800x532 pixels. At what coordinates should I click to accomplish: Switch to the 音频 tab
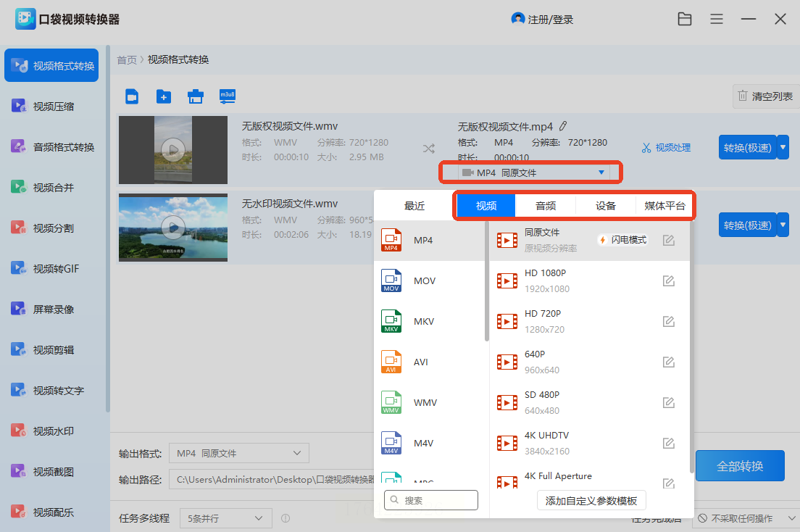coord(545,206)
